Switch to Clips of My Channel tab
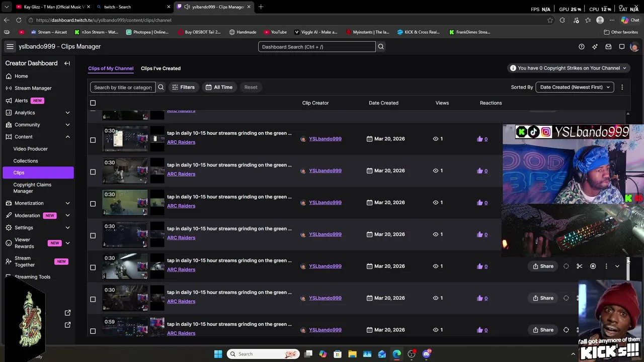Viewport: 644px width, 362px height. pyautogui.click(x=111, y=68)
